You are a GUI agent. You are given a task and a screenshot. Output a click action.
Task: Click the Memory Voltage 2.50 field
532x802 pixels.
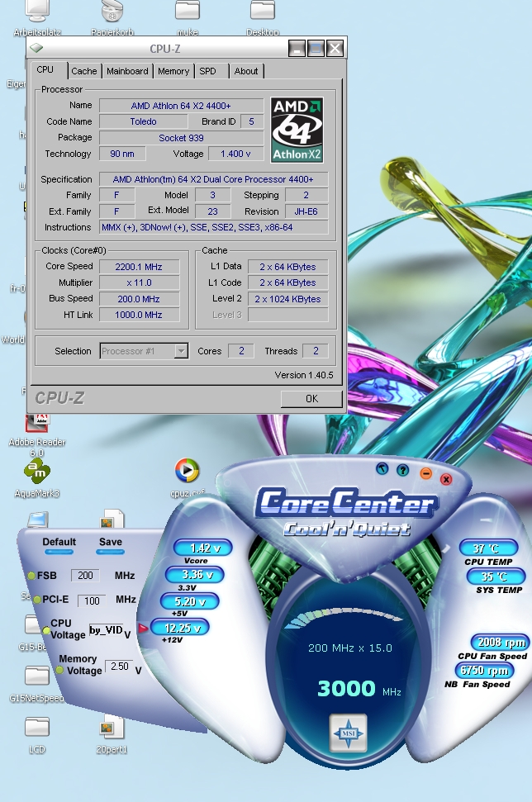120,667
